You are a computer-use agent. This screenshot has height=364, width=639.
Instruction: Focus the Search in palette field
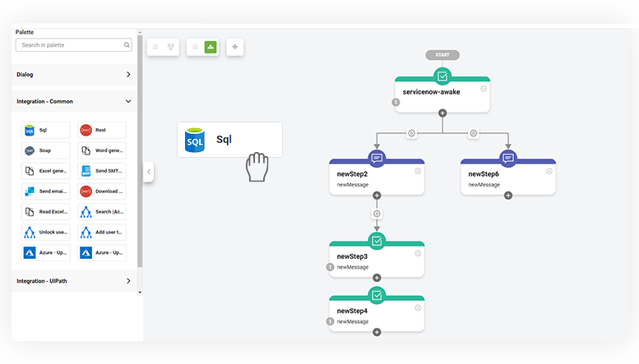click(74, 45)
